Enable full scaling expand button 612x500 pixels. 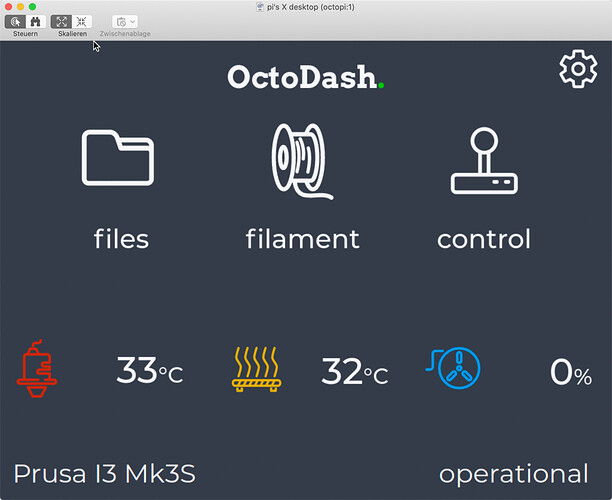(x=61, y=21)
